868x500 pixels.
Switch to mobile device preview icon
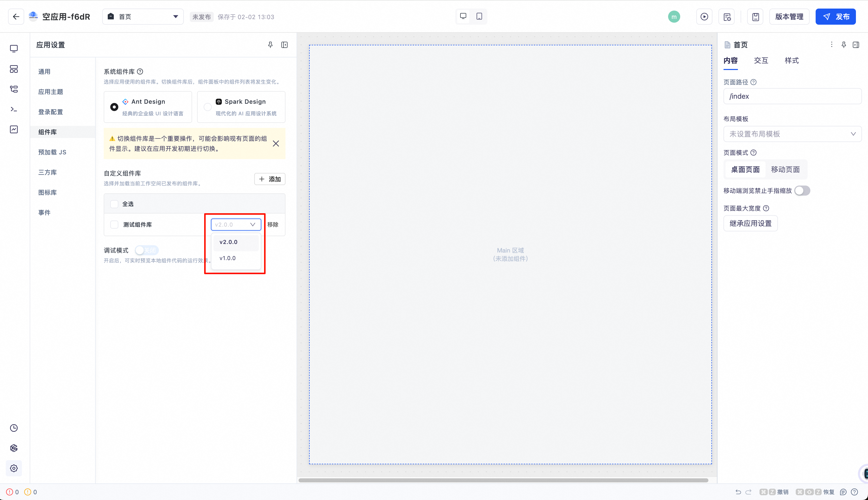tap(479, 16)
